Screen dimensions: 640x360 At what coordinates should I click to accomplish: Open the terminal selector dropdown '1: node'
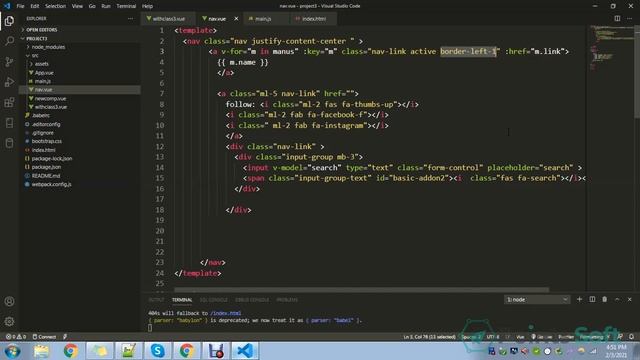[x=537, y=300]
